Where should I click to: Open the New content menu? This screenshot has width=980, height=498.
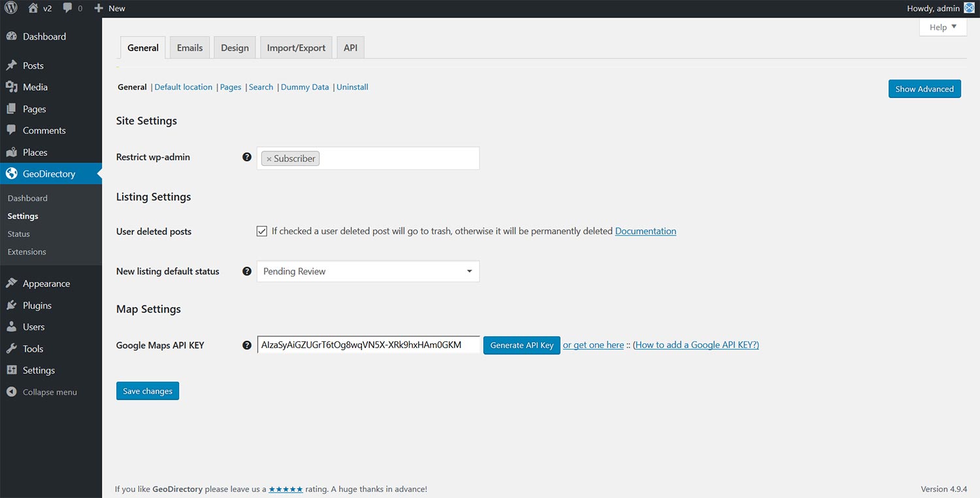[x=110, y=8]
